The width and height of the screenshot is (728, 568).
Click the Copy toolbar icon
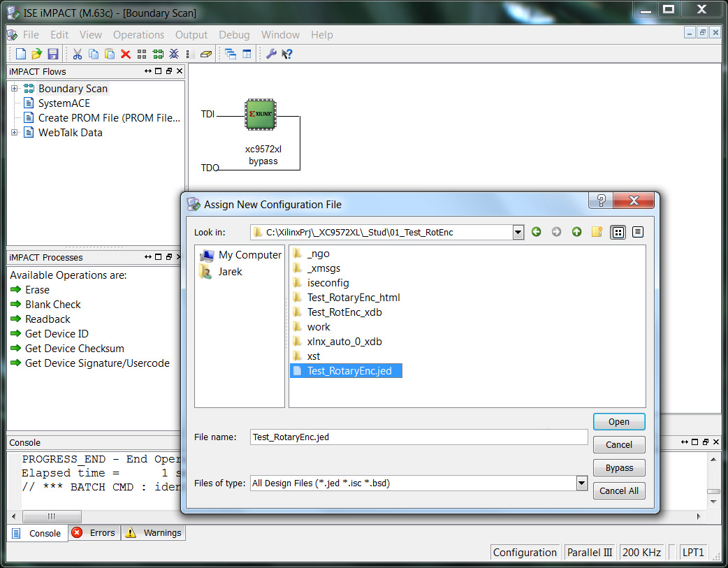point(94,54)
